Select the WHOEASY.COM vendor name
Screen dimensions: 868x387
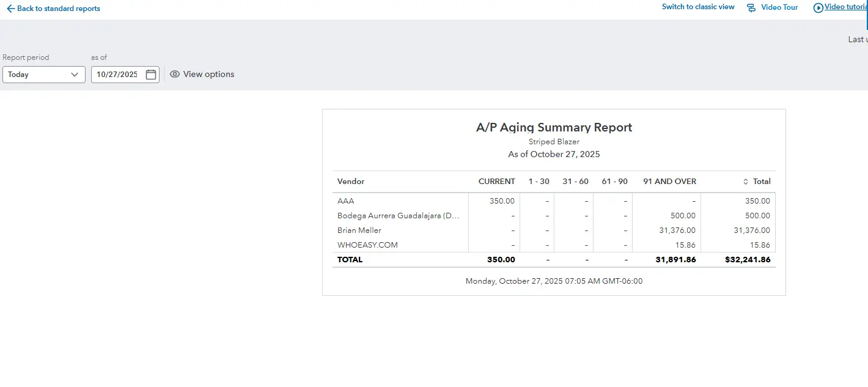pos(367,245)
